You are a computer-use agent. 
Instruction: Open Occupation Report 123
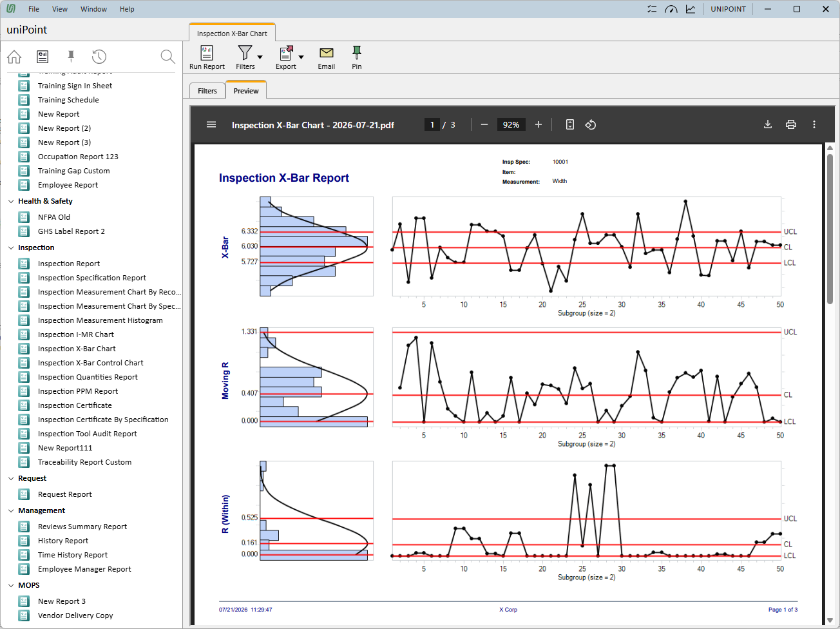click(x=78, y=157)
